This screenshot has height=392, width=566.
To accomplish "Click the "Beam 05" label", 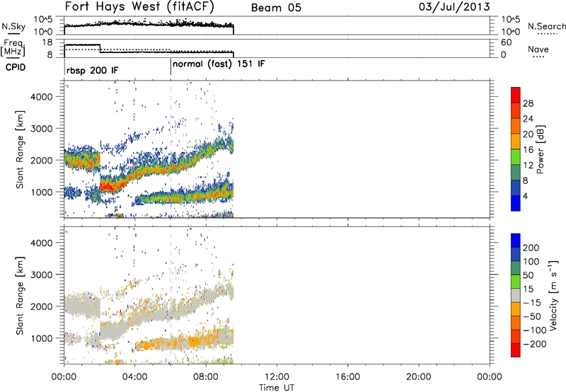I will (276, 8).
